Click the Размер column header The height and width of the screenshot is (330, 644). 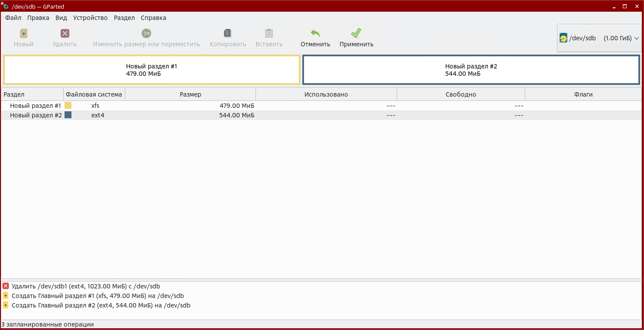[x=191, y=94]
